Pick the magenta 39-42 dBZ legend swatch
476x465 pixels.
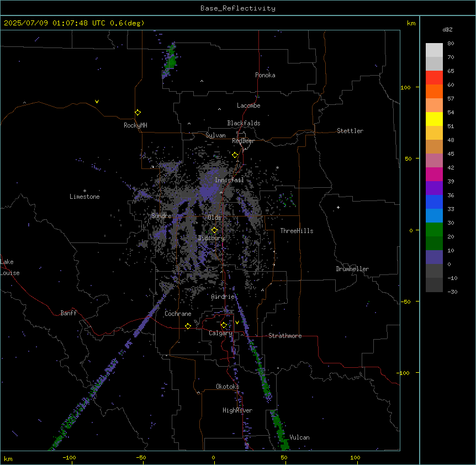(434, 174)
